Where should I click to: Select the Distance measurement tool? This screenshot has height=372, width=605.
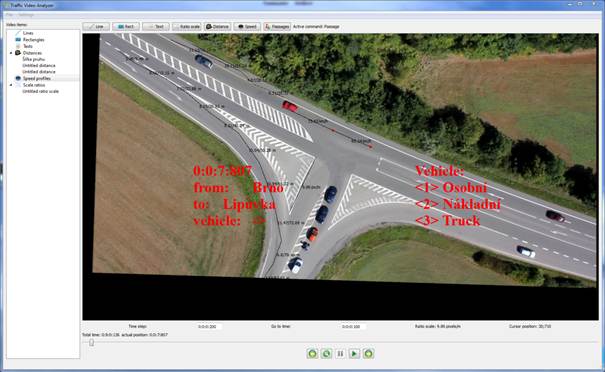[x=218, y=27]
